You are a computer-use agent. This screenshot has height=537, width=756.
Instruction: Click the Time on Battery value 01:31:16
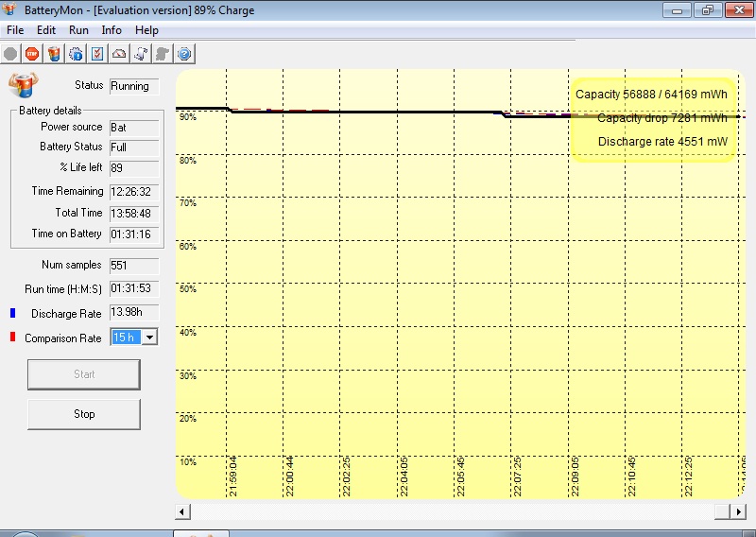(134, 234)
